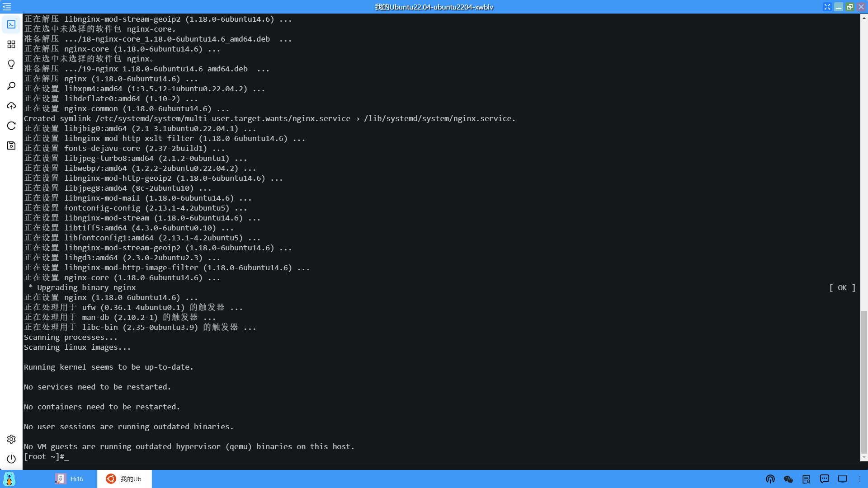
Task: Click the lightbulb tips icon
Action: 11,64
